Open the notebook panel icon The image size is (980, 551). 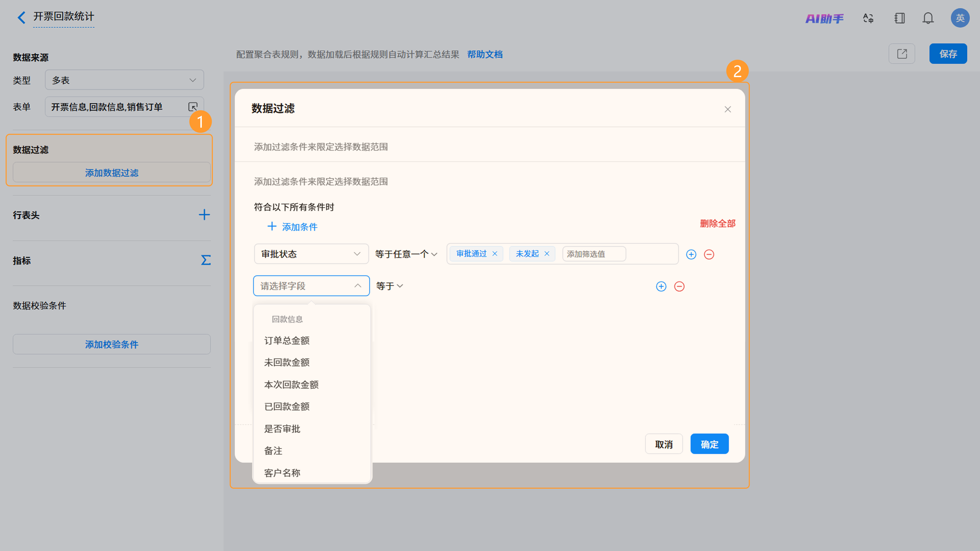pyautogui.click(x=900, y=18)
